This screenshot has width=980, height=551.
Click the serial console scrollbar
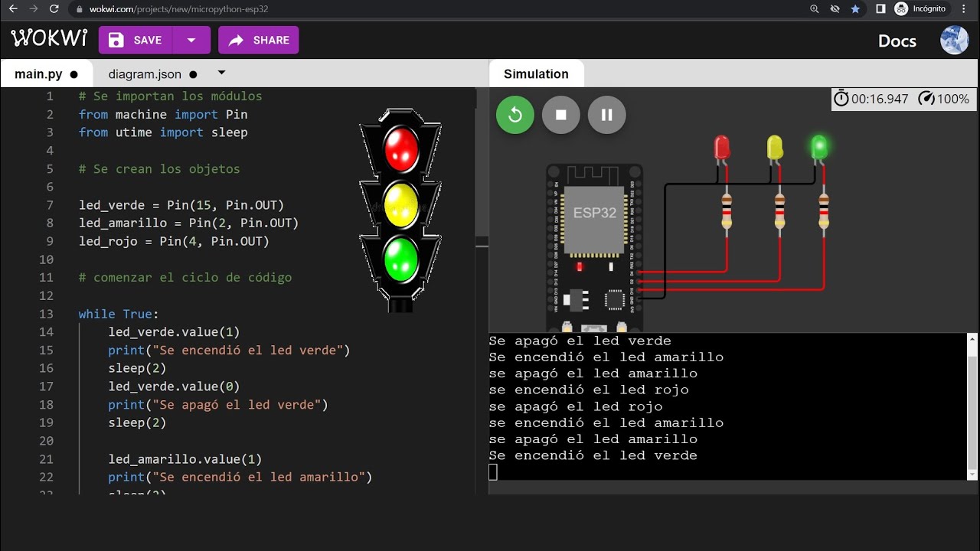[x=972, y=406]
